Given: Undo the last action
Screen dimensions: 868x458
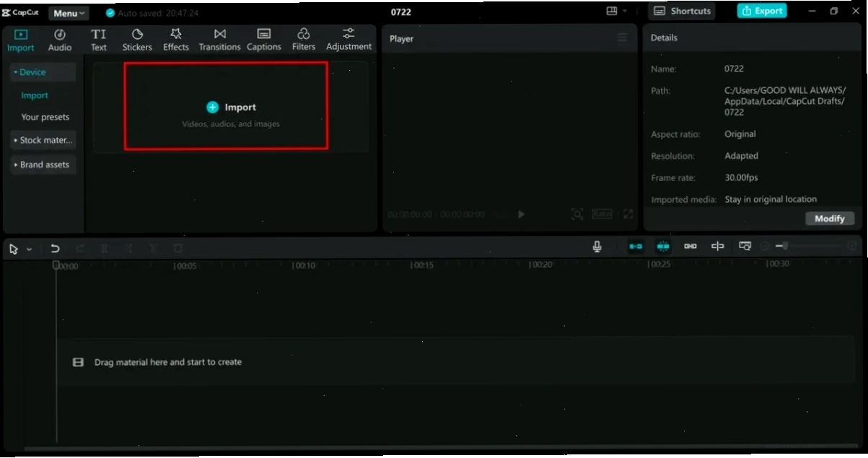Looking at the screenshot, I should [55, 248].
